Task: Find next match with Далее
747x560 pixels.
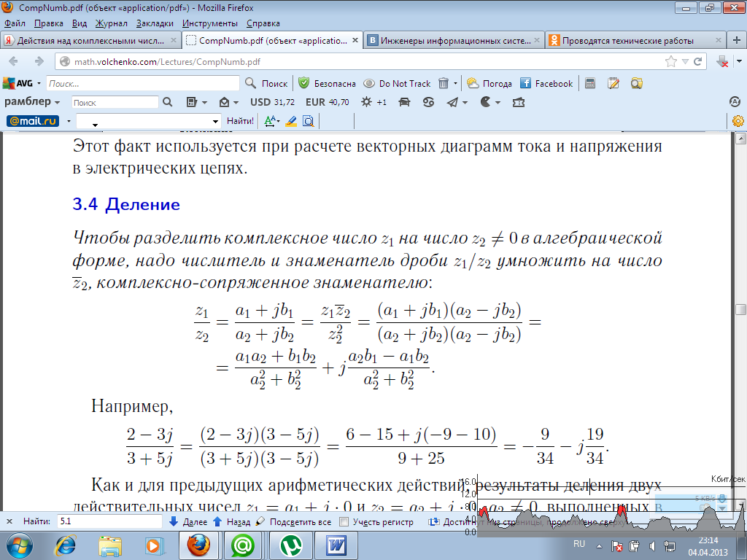Action: pyautogui.click(x=189, y=521)
